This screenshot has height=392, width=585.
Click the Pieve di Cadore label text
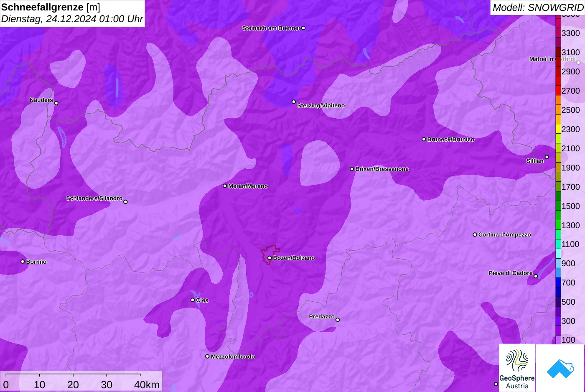(511, 273)
